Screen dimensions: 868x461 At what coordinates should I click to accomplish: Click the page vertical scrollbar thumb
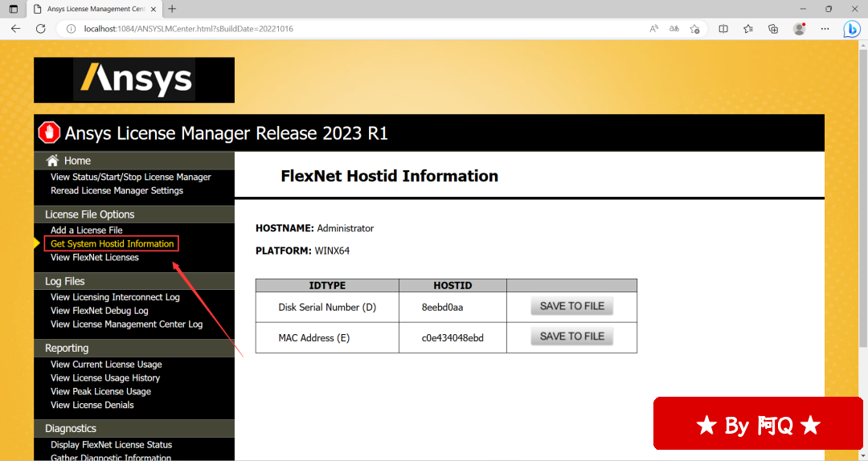click(x=862, y=199)
